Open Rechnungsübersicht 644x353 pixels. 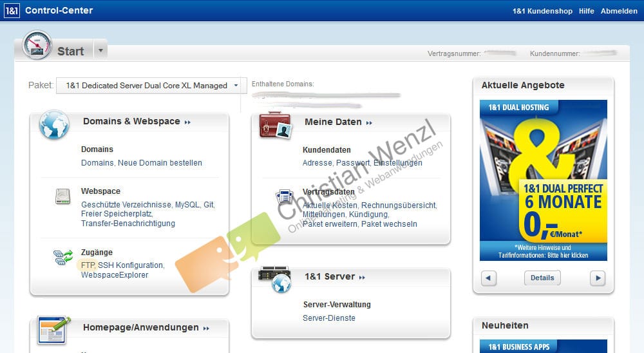coord(399,205)
